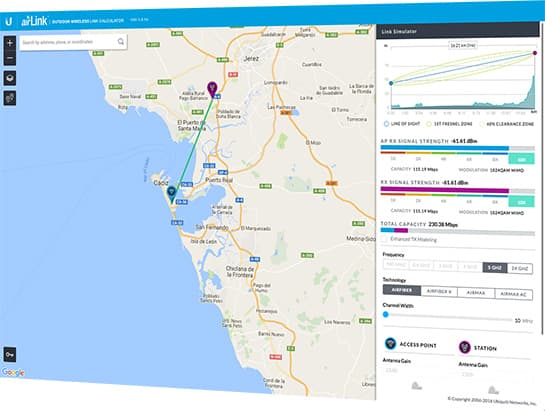Select the blue access point map pin
545x411 pixels.
pyautogui.click(x=172, y=194)
